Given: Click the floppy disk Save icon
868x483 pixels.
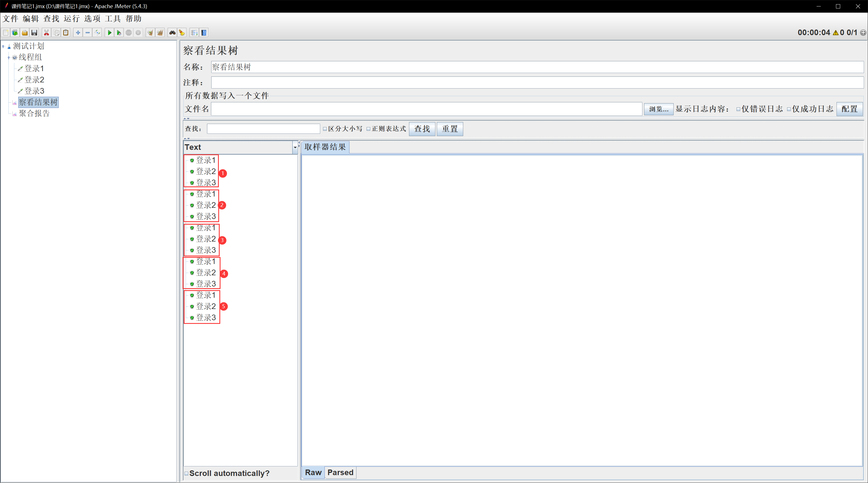Looking at the screenshot, I should (34, 33).
